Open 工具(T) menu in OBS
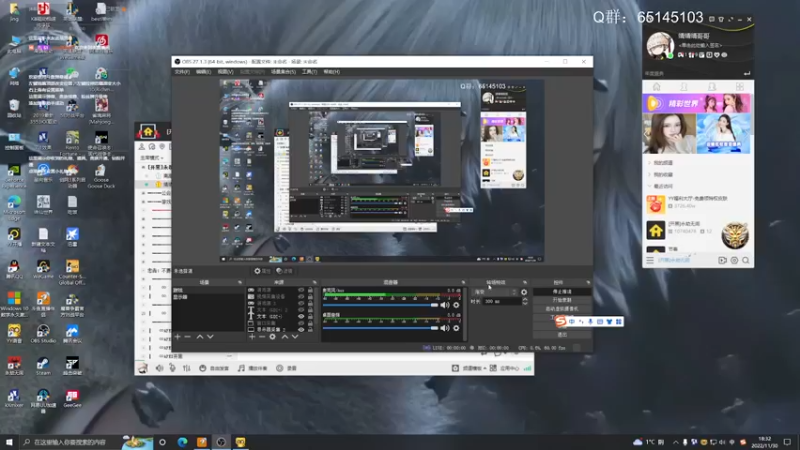Image resolution: width=800 pixels, height=450 pixels. (309, 72)
